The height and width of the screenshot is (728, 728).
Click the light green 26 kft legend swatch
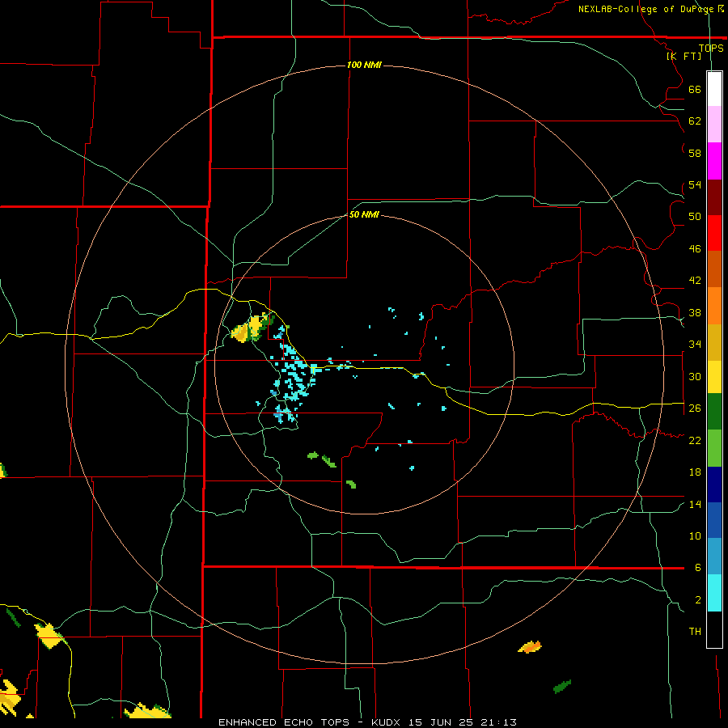coord(714,448)
